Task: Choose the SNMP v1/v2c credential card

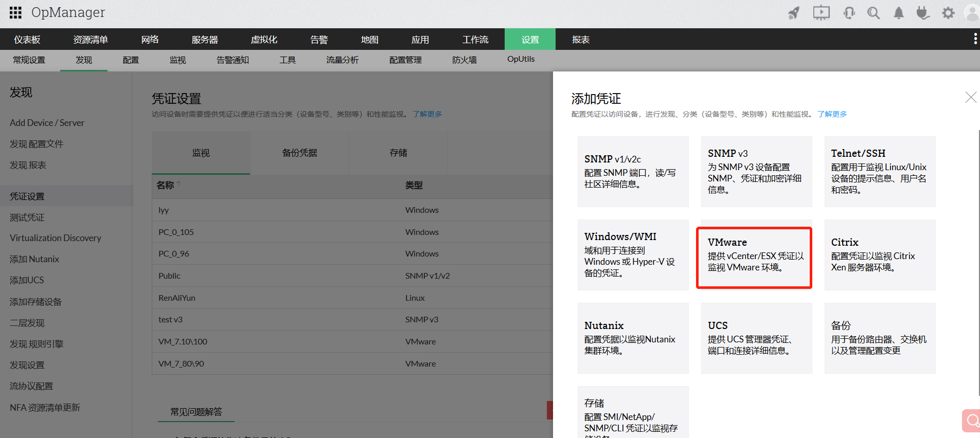Action: click(x=633, y=172)
